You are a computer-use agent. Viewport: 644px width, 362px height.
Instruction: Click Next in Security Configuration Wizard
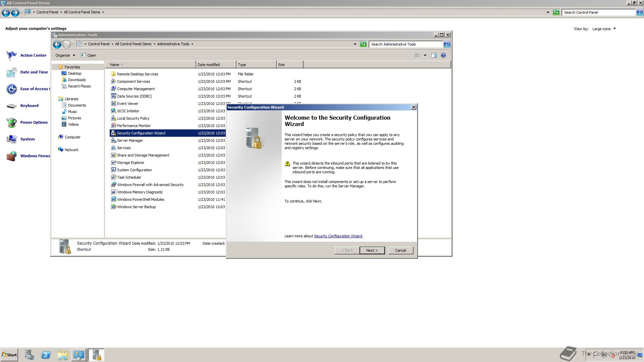(372, 250)
